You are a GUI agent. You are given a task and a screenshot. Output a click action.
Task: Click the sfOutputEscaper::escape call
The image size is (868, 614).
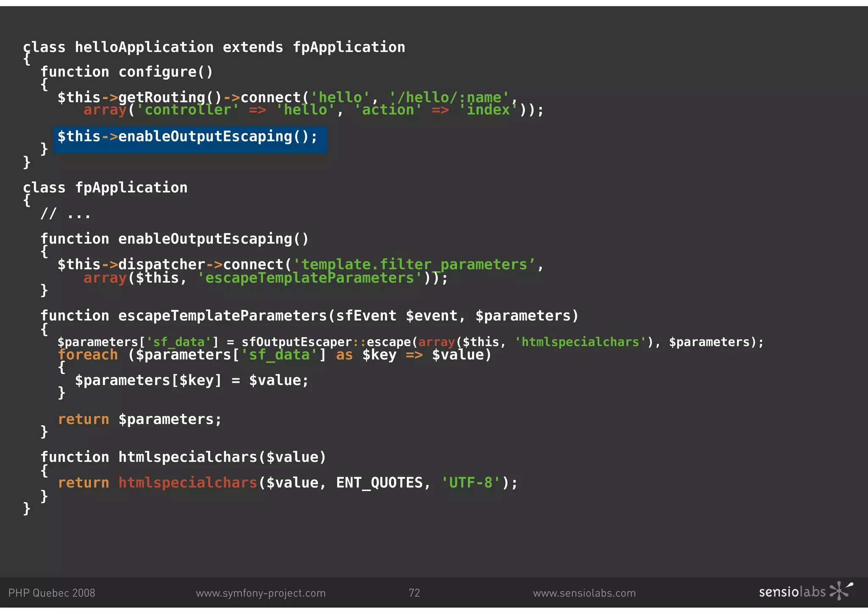(x=325, y=342)
